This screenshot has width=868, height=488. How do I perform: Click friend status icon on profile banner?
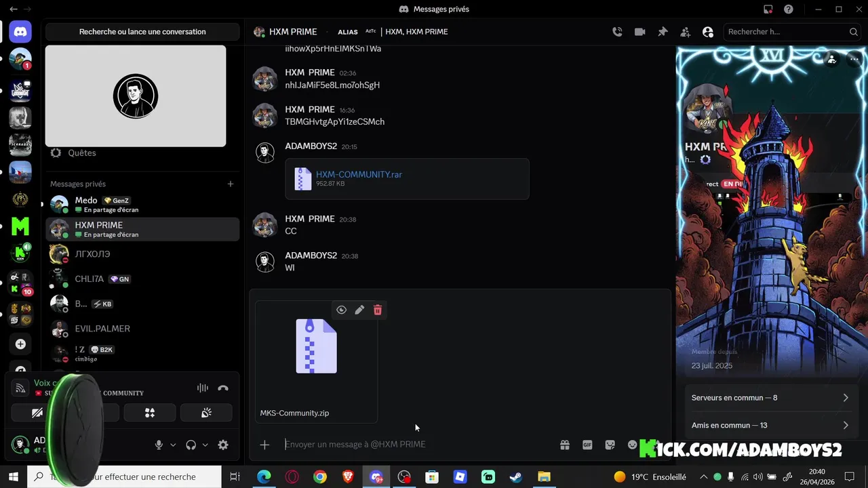(x=832, y=60)
